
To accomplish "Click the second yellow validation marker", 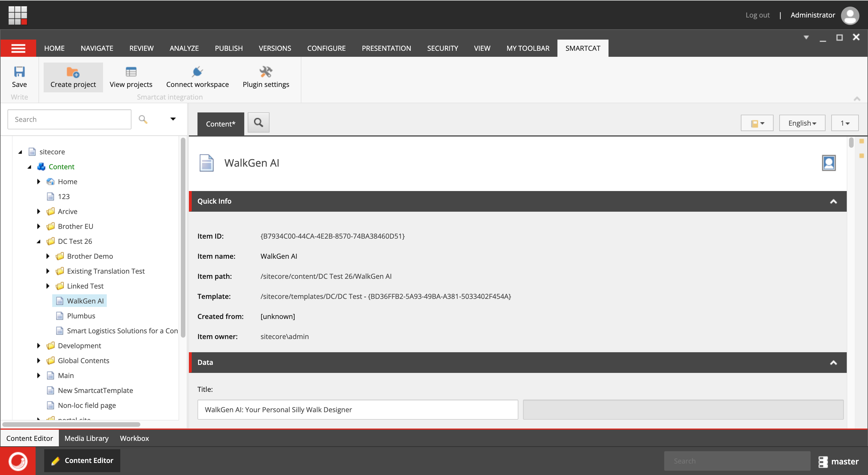I will pos(862,155).
